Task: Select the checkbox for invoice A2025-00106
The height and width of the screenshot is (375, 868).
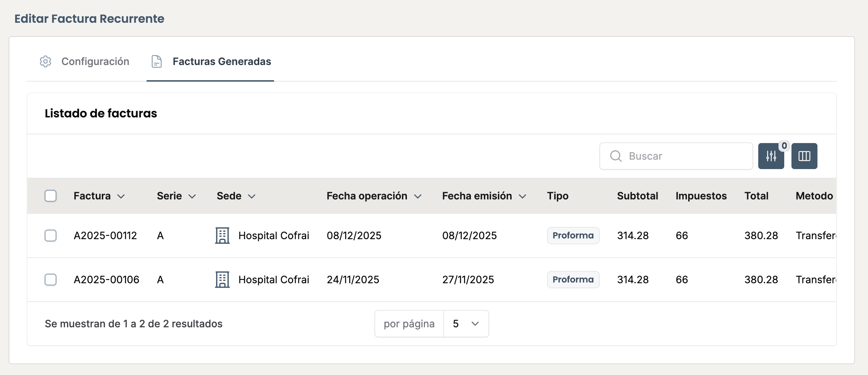Action: pyautogui.click(x=51, y=280)
